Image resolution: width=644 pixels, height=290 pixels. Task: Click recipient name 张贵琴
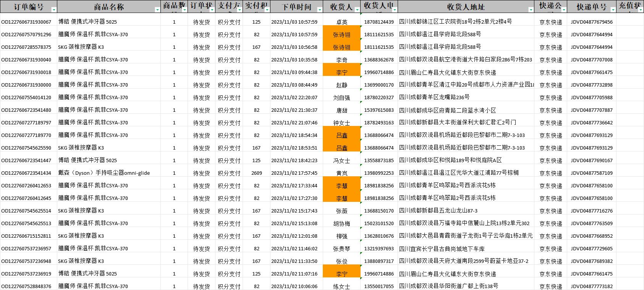pyautogui.click(x=341, y=249)
